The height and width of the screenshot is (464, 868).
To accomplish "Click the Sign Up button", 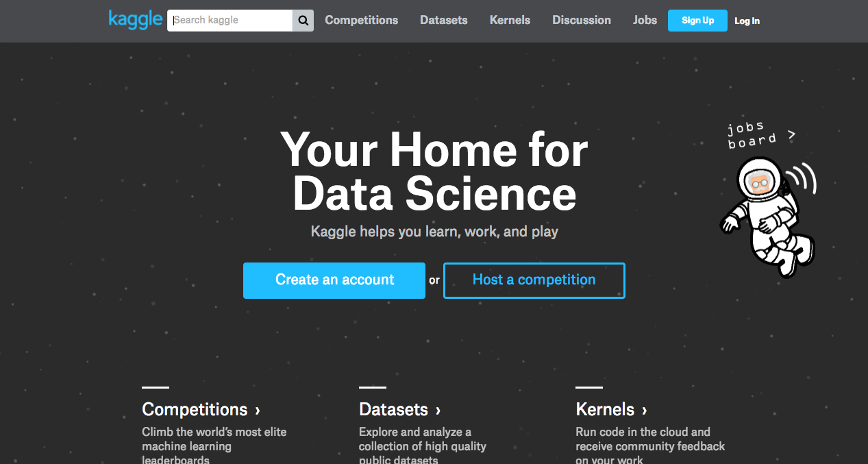I will pyautogui.click(x=697, y=21).
